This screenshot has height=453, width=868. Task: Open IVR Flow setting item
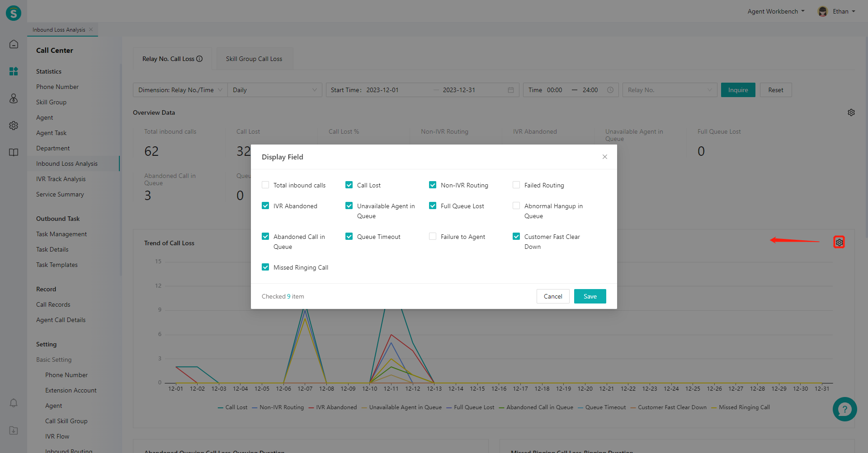pyautogui.click(x=57, y=436)
